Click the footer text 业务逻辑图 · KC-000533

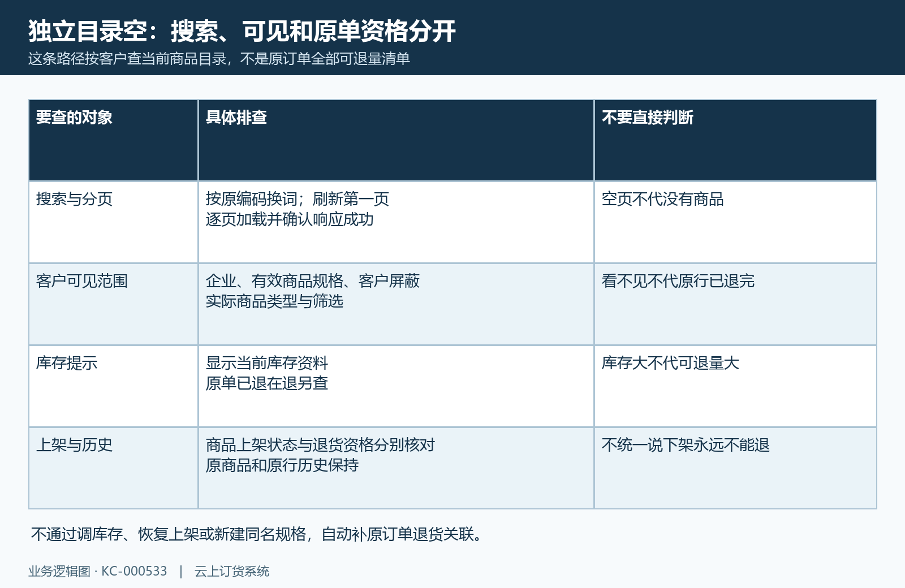(x=98, y=572)
